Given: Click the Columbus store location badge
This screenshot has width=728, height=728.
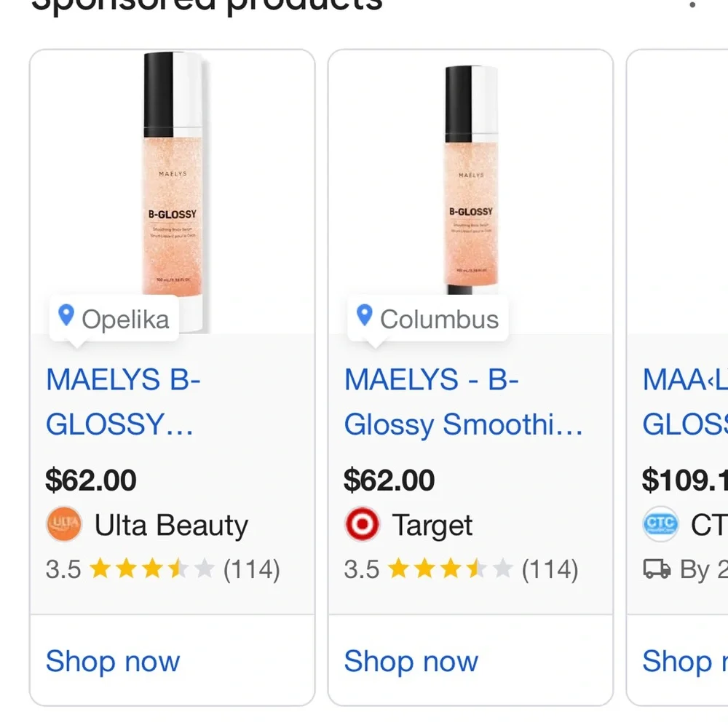Looking at the screenshot, I should tap(428, 319).
